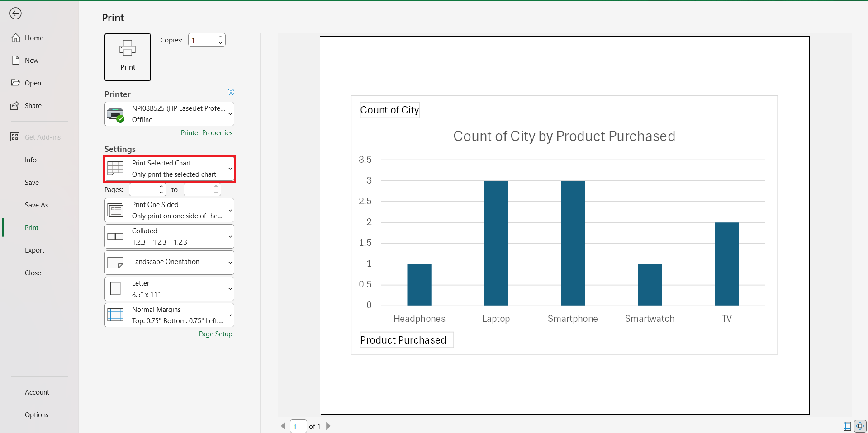Decrease the Pages start value

(161, 193)
